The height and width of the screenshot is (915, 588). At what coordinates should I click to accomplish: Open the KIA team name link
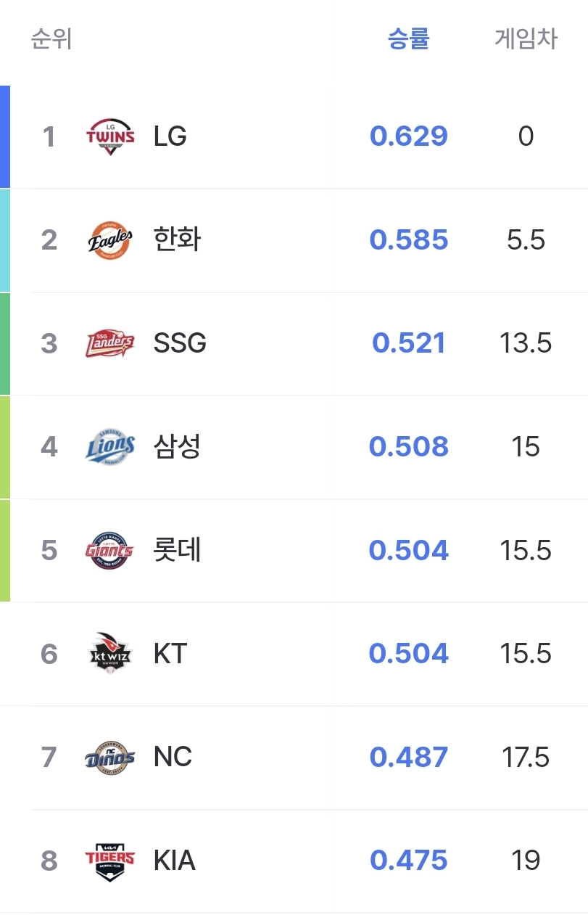[175, 861]
